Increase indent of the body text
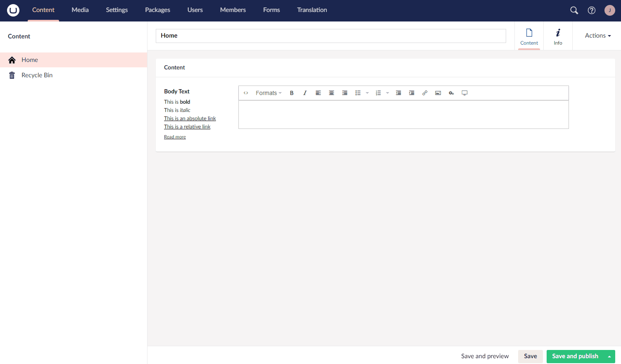This screenshot has height=364, width=621. click(412, 93)
